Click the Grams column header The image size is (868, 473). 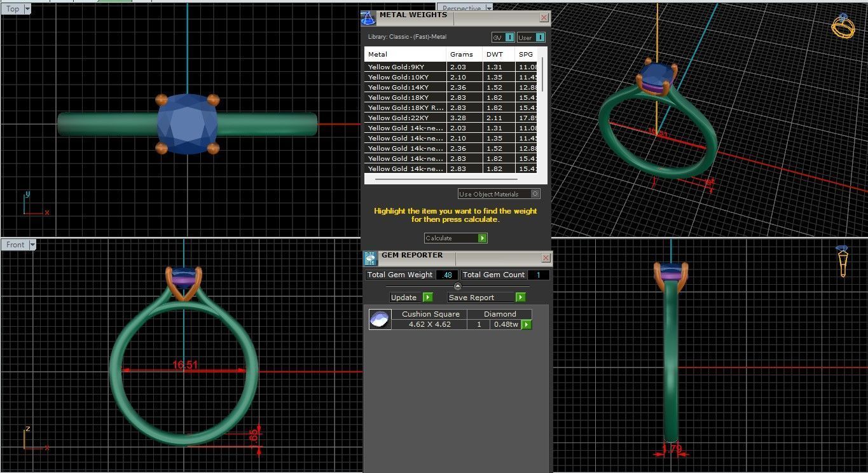464,54
